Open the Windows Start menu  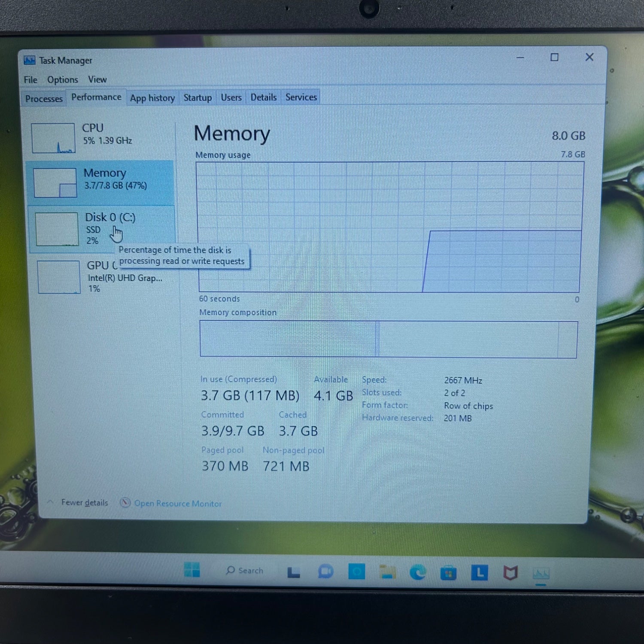(x=192, y=570)
